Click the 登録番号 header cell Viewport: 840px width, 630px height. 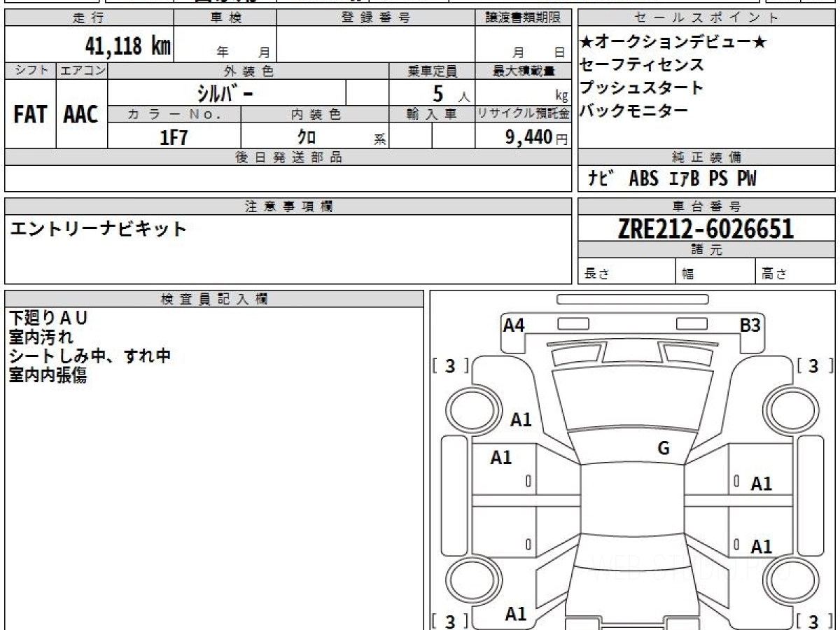click(376, 18)
